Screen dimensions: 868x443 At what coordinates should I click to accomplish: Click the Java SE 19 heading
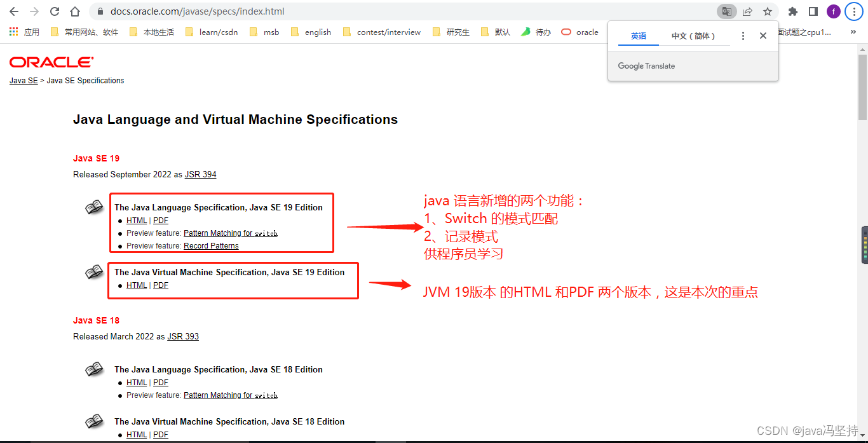(x=97, y=158)
